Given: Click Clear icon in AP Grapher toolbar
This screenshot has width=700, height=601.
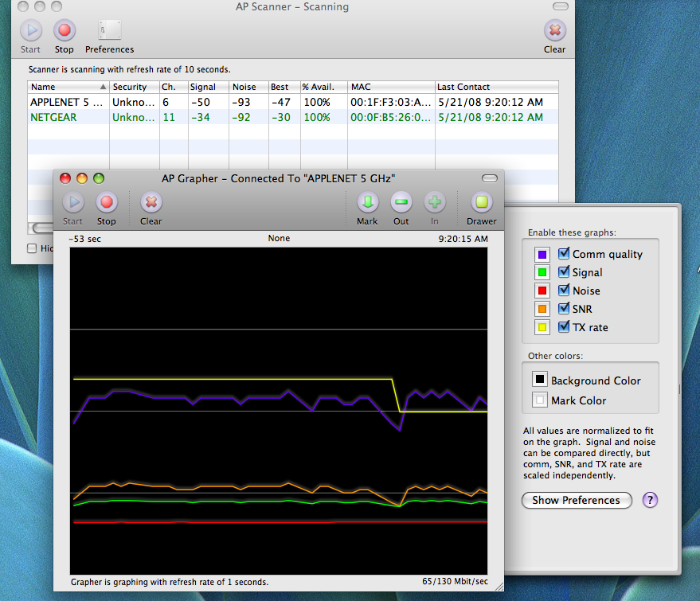Looking at the screenshot, I should 151,204.
